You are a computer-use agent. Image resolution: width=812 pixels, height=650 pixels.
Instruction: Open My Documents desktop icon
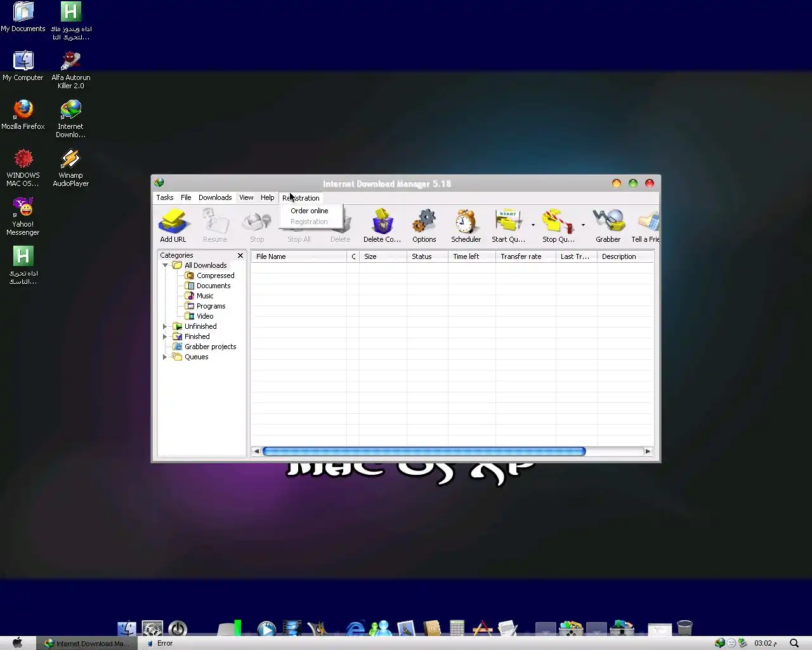23,17
